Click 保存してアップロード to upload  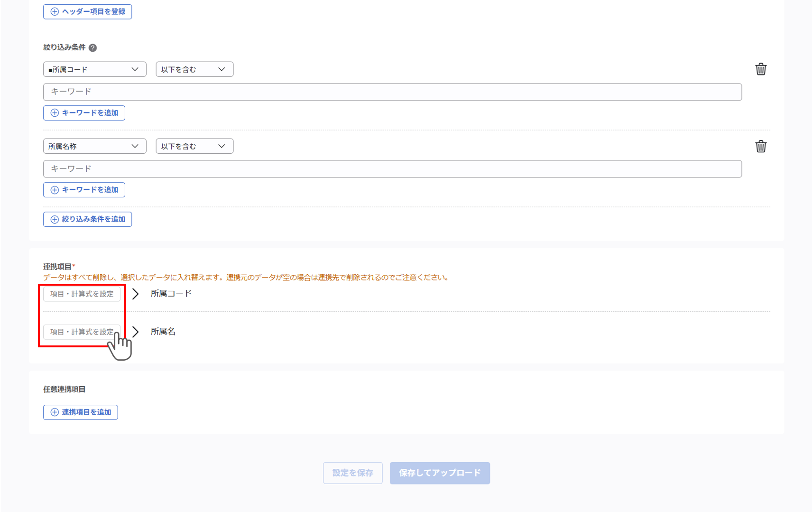pos(439,473)
